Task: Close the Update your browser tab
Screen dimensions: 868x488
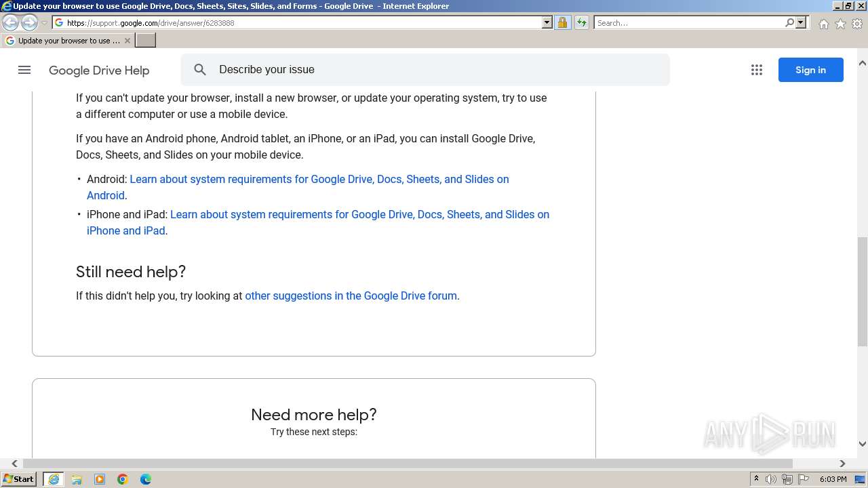Action: click(127, 41)
